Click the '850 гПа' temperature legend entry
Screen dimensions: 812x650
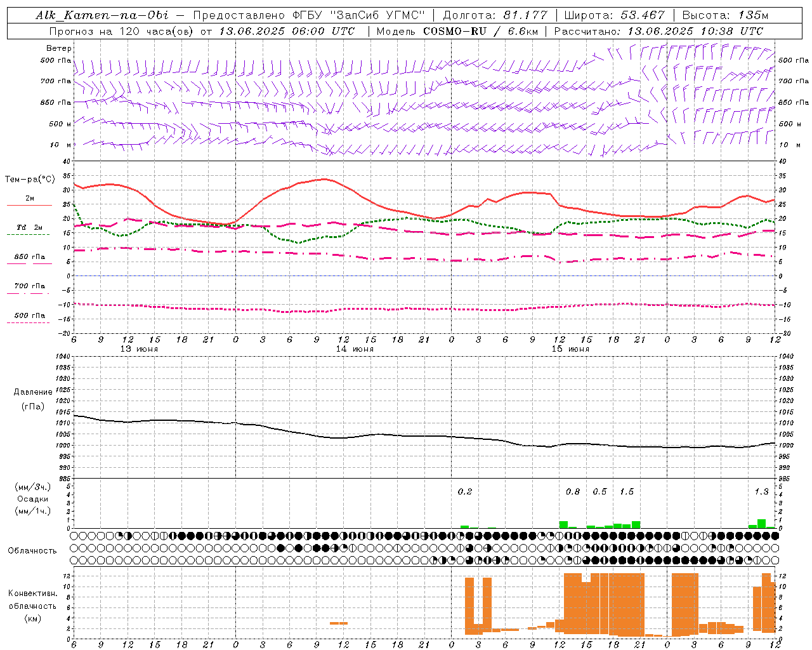29,257
